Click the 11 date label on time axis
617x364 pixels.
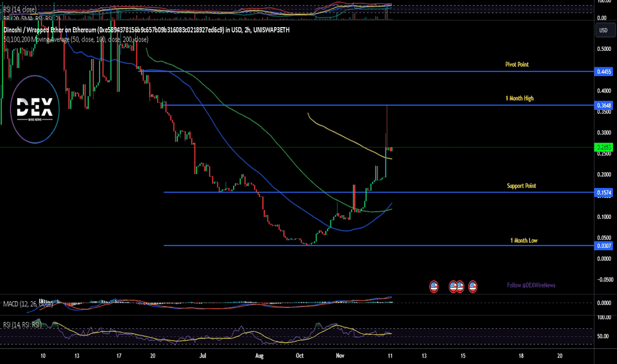click(x=390, y=356)
